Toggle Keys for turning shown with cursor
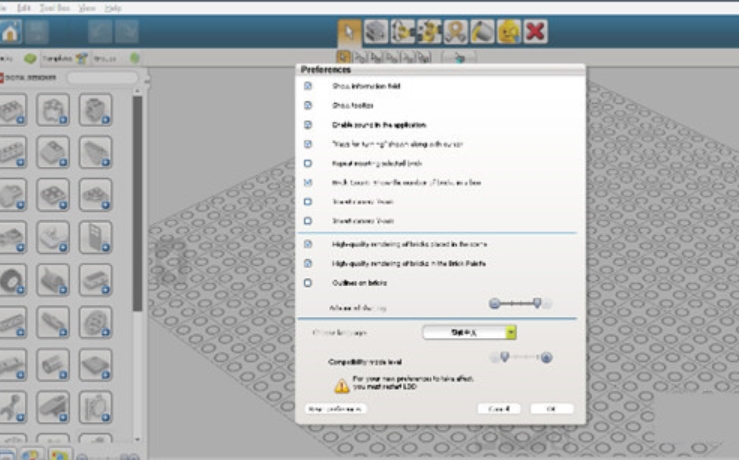 click(x=308, y=144)
